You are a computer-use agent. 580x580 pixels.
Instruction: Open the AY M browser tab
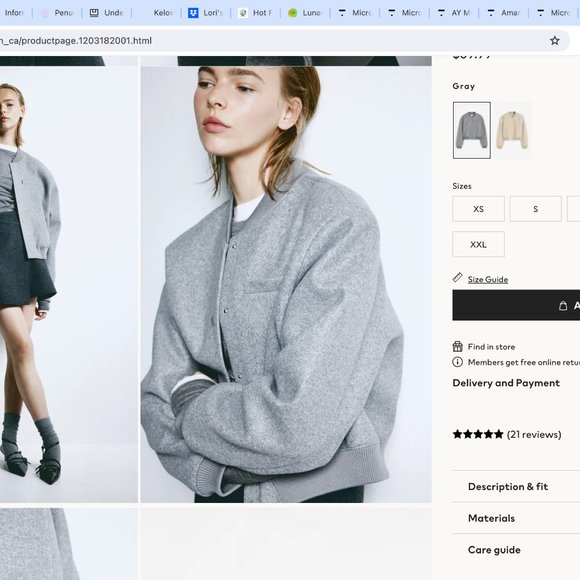[x=454, y=13]
